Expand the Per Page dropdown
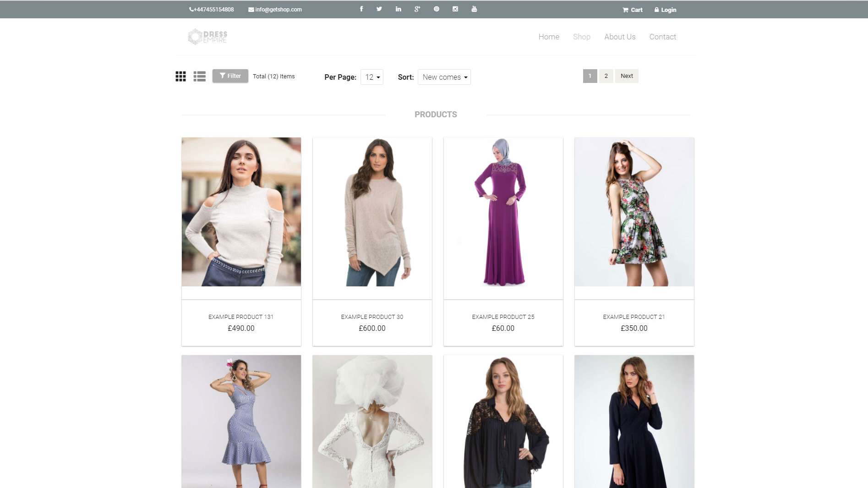This screenshot has height=488, width=868. coord(372,77)
